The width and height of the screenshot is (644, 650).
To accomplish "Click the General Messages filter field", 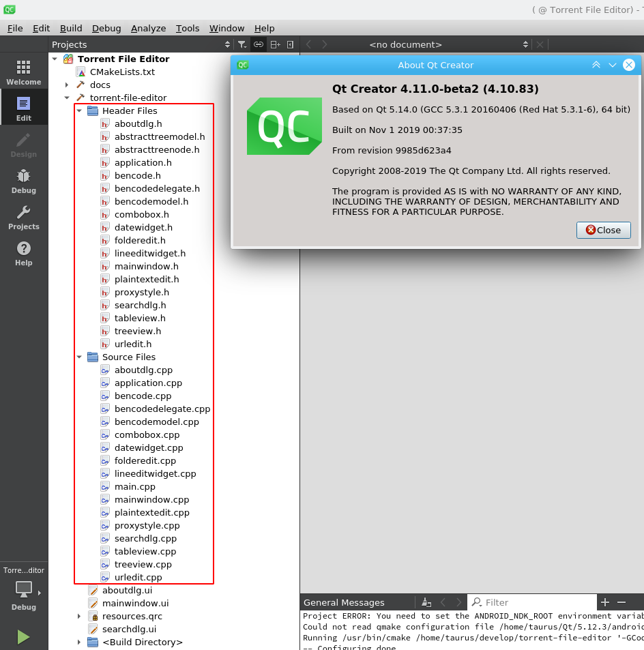I will point(532,602).
